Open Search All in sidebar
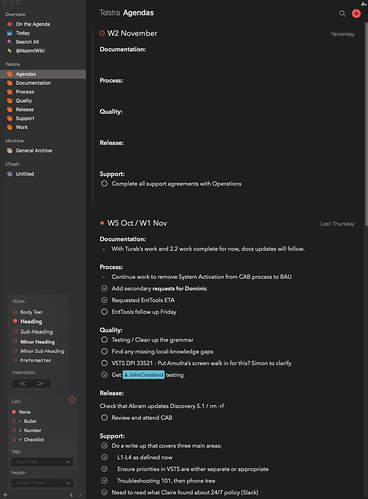The width and height of the screenshot is (368, 499). tap(27, 42)
